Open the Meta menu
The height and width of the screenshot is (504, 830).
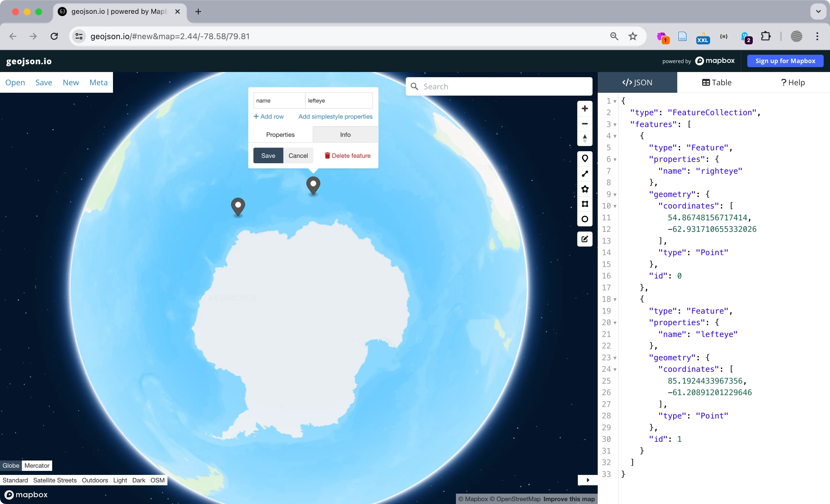pyautogui.click(x=98, y=82)
